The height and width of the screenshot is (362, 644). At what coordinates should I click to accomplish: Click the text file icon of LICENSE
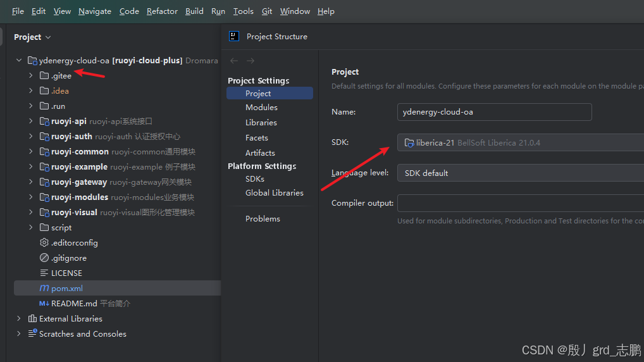(x=44, y=273)
